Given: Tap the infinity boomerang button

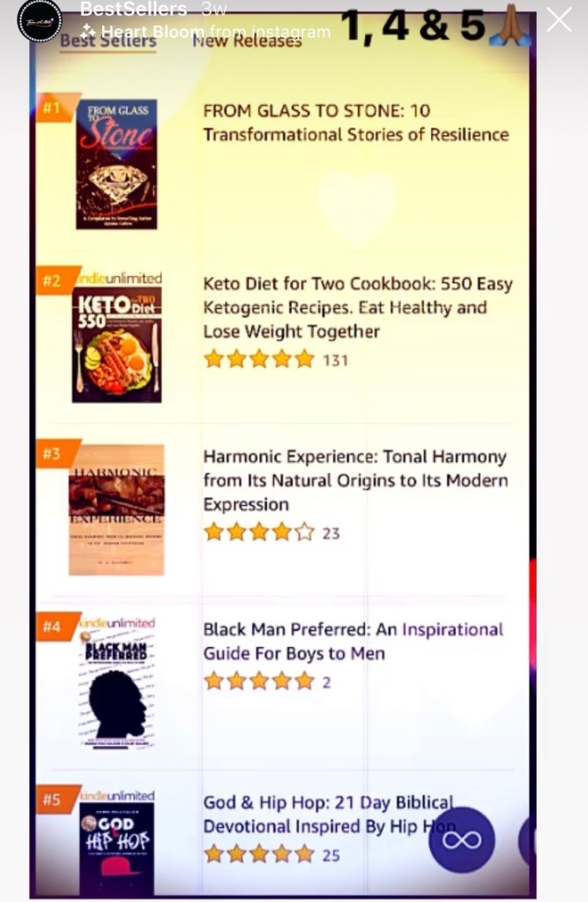Looking at the screenshot, I should tap(462, 839).
